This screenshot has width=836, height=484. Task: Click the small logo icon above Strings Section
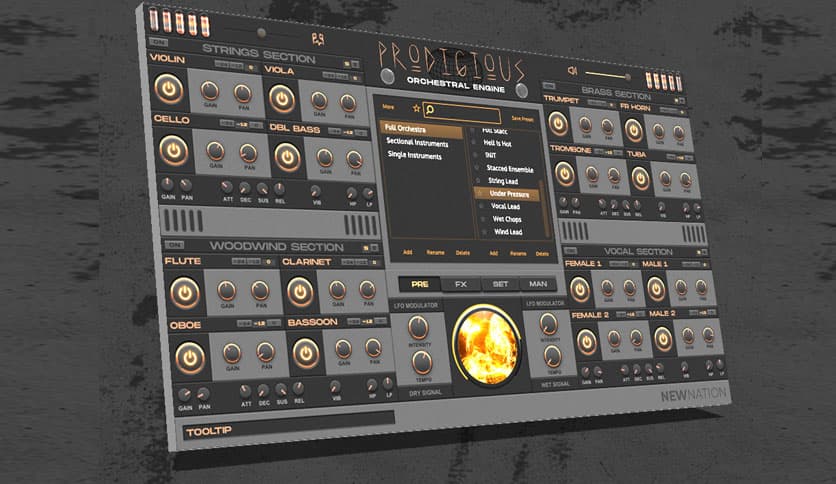coord(318,39)
